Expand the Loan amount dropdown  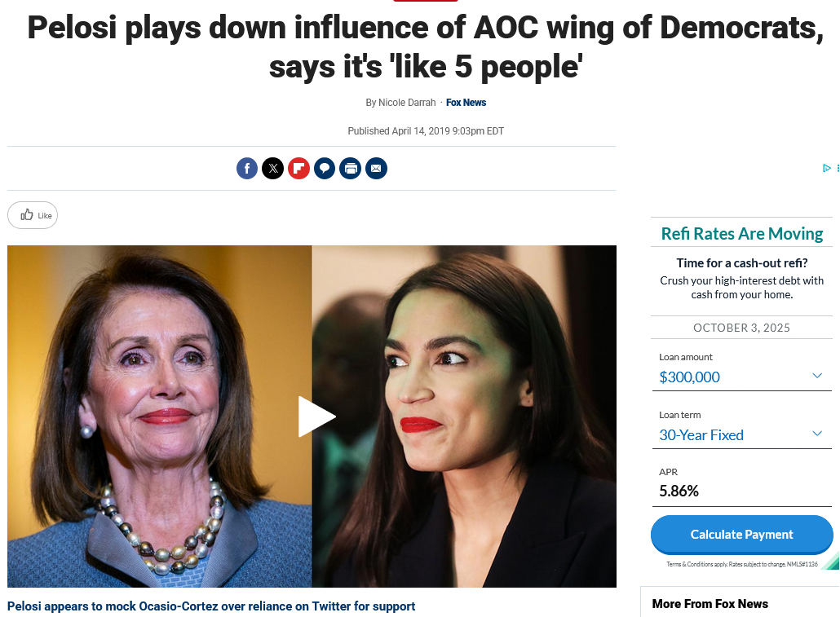[x=817, y=376]
